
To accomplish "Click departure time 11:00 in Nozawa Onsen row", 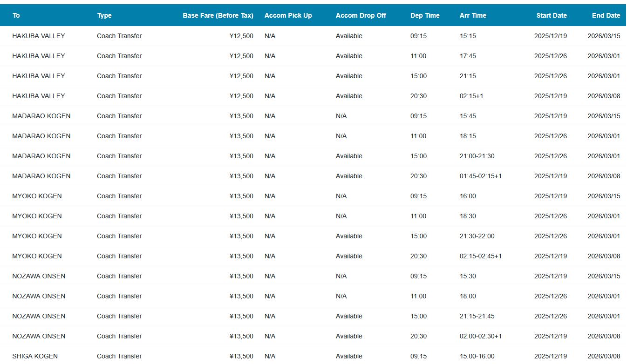I will (x=418, y=296).
